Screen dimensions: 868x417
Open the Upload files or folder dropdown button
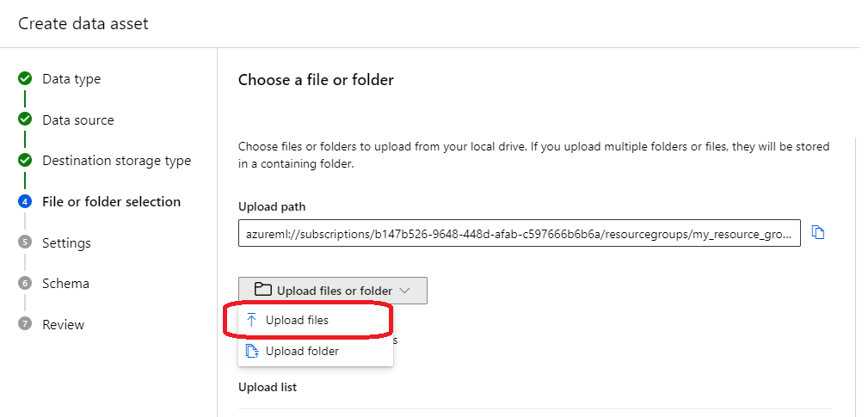pos(333,291)
